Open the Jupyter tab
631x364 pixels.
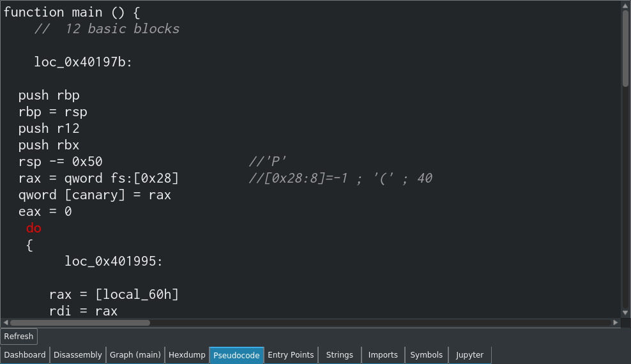coord(469,355)
